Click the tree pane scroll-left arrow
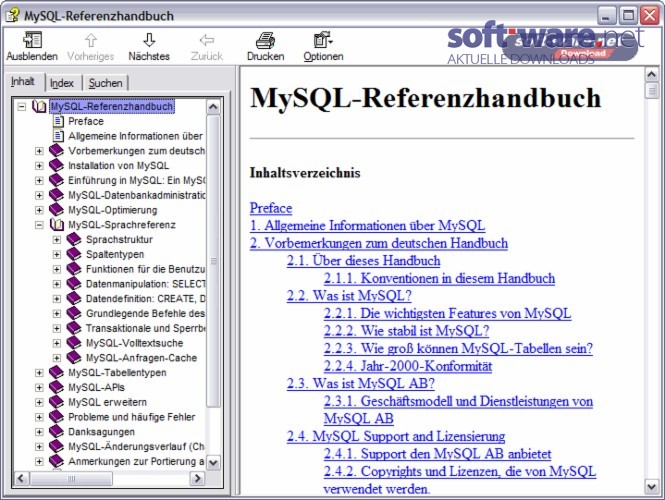665x500 pixels. (x=21, y=479)
